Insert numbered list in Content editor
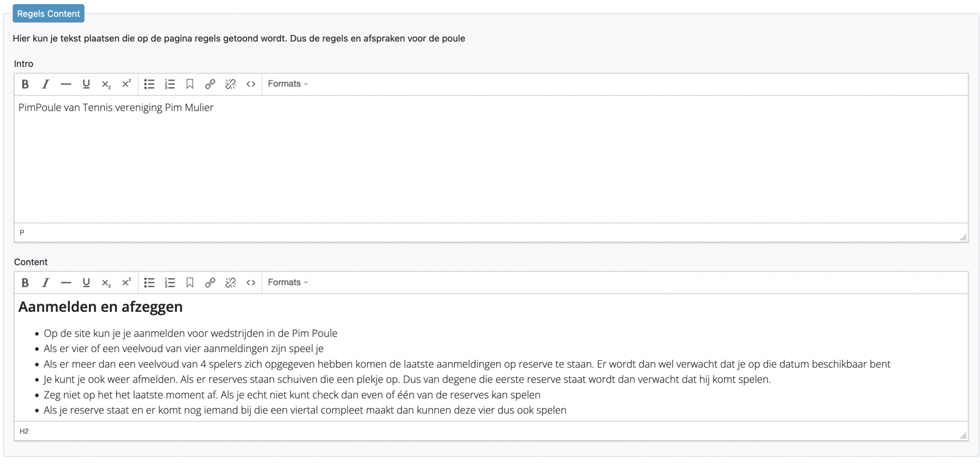The height and width of the screenshot is (472, 980). (169, 283)
